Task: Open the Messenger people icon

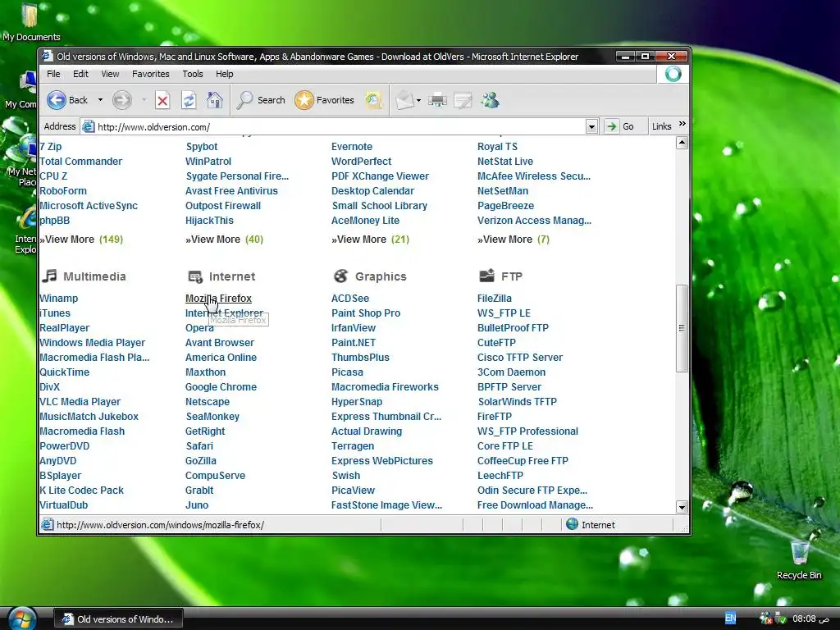Action: tap(491, 100)
